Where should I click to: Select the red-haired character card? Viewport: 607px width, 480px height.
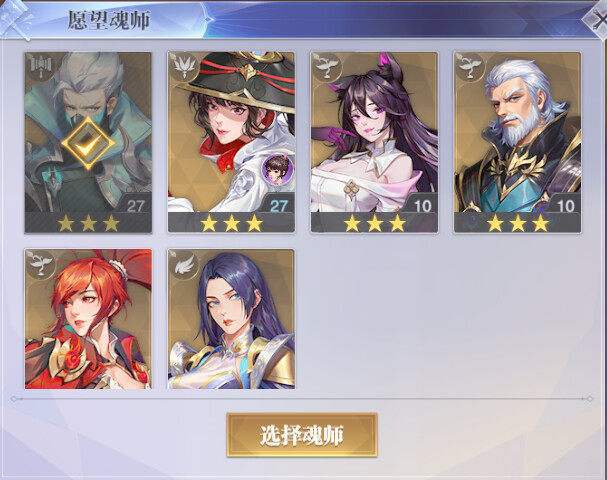click(88, 319)
